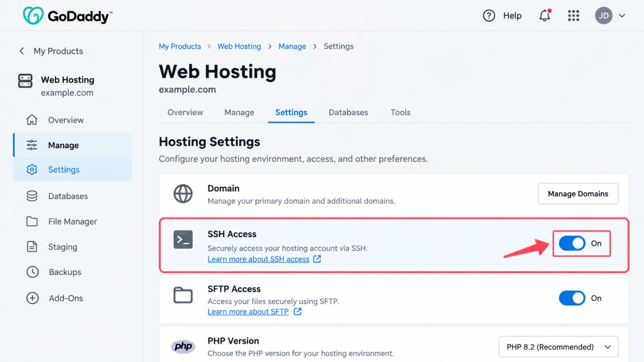The width and height of the screenshot is (644, 362).
Task: Click the Add-Ons plus icon
Action: pos(32,298)
